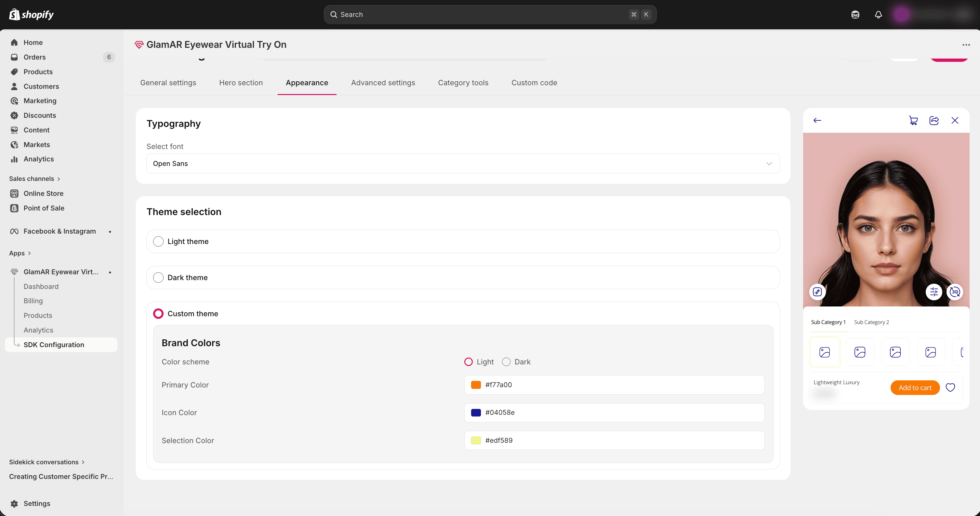Go to Online Store sales channel

43,193
